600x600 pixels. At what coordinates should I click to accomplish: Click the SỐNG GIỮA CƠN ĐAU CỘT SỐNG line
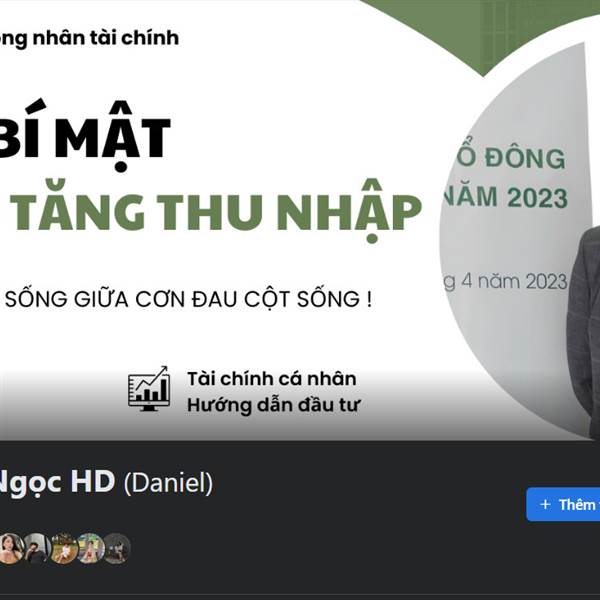click(x=188, y=299)
